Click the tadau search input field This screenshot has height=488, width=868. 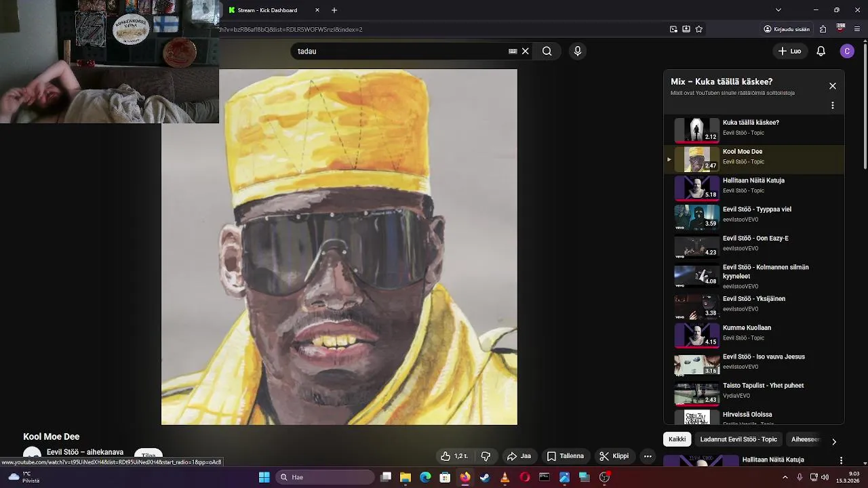click(x=400, y=51)
